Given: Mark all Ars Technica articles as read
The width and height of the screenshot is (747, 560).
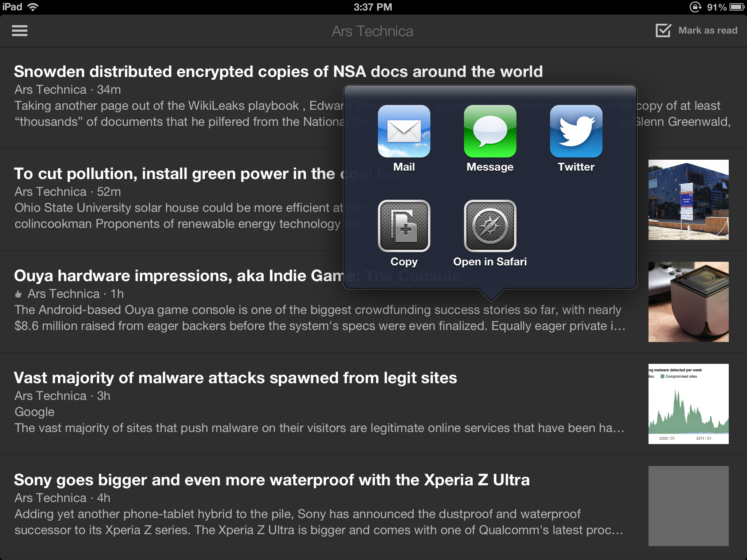Looking at the screenshot, I should pyautogui.click(x=708, y=30).
